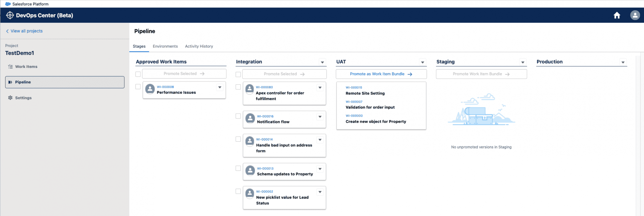
Task: Expand the WI-000080 Apex controller card dropdown
Action: [320, 88]
